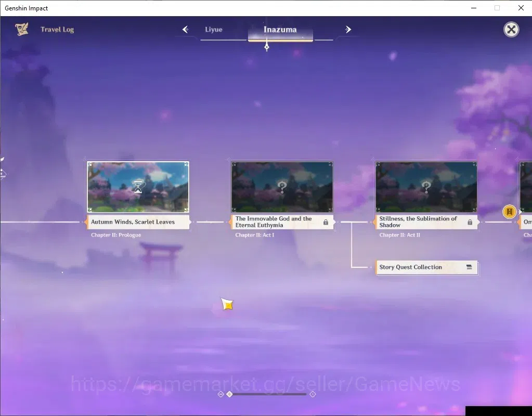Select the Inazuma tab

click(280, 30)
